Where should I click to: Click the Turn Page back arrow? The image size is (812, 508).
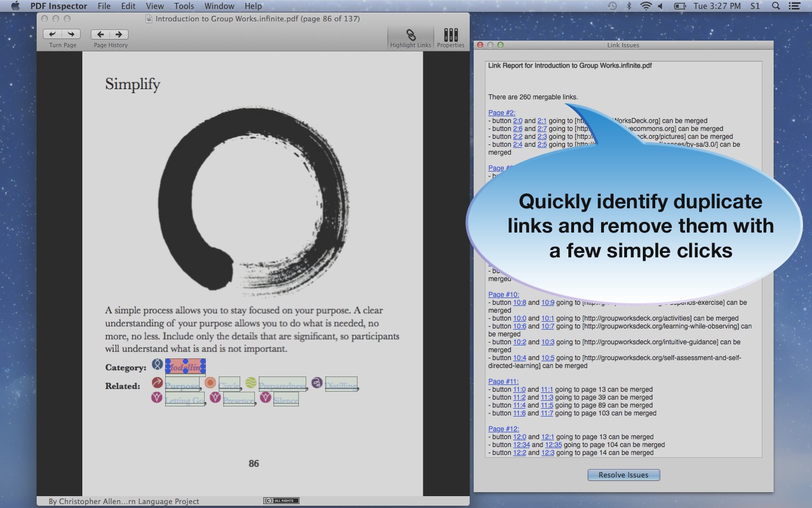click(x=54, y=34)
